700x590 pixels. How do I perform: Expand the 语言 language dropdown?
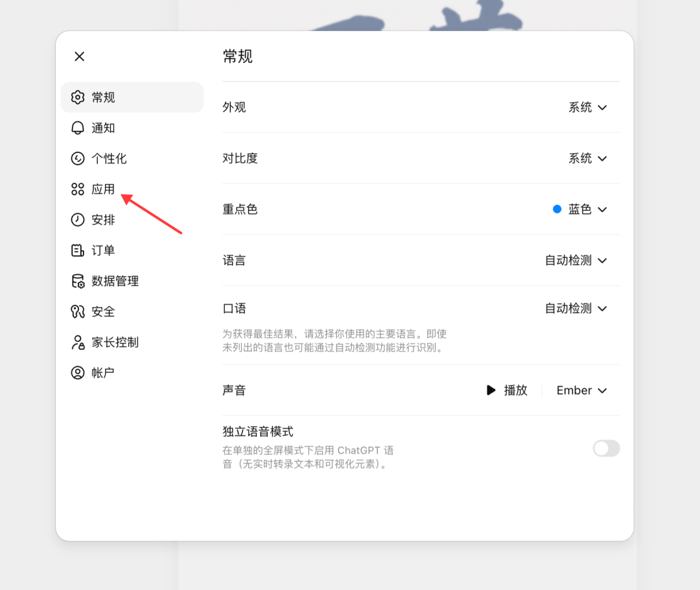pos(576,261)
